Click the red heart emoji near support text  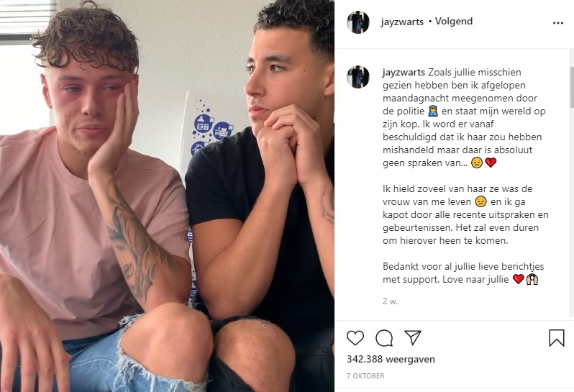pyautogui.click(x=519, y=279)
